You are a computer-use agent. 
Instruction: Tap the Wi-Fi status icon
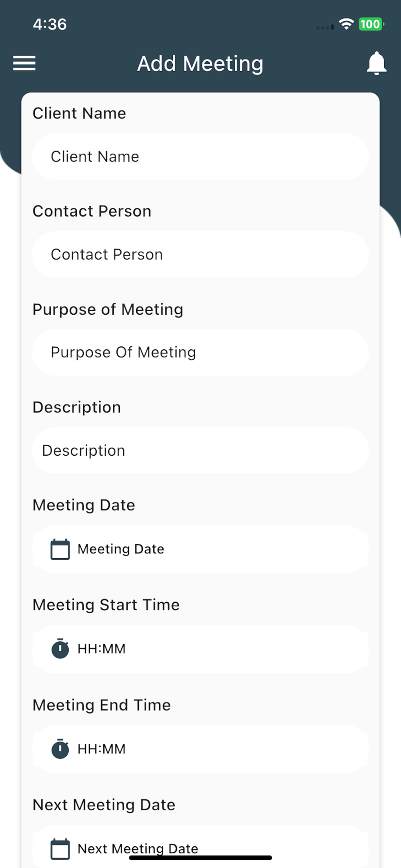pos(346,24)
